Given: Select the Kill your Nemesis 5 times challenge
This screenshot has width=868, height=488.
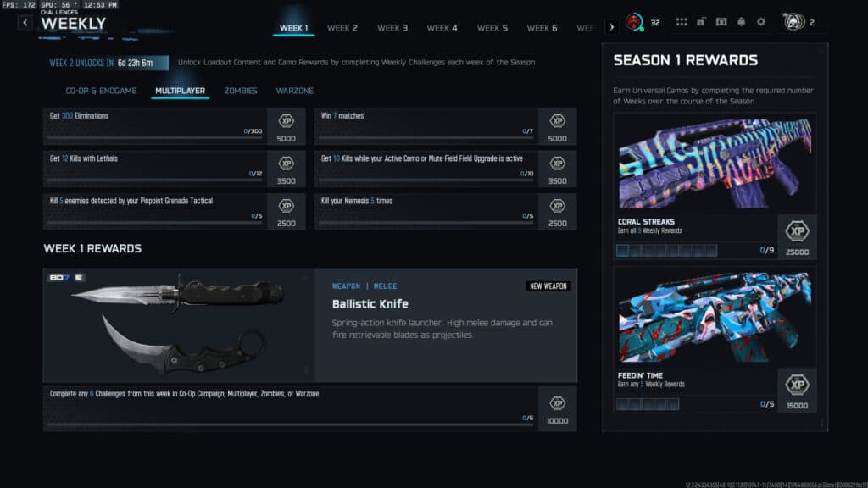Looking at the screenshot, I should [x=424, y=212].
